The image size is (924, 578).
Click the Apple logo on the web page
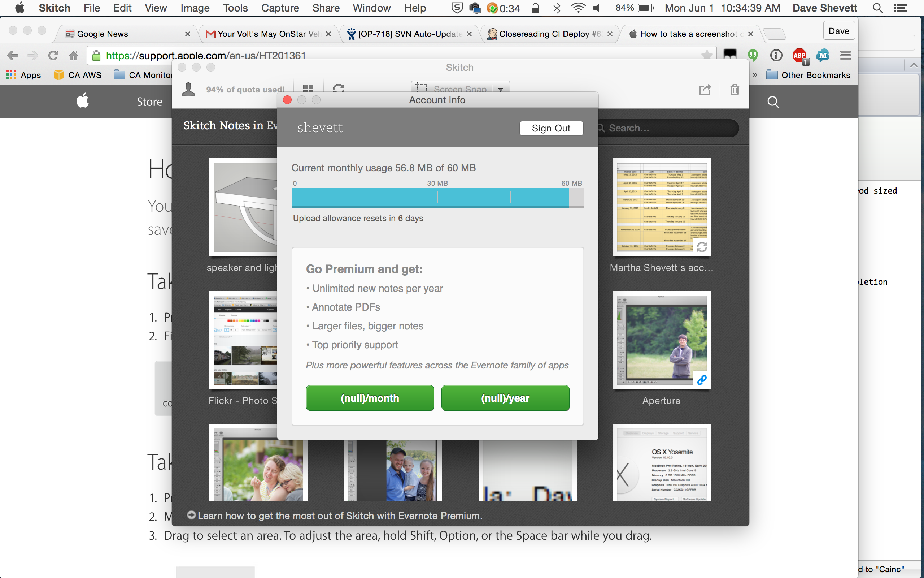[x=82, y=101]
